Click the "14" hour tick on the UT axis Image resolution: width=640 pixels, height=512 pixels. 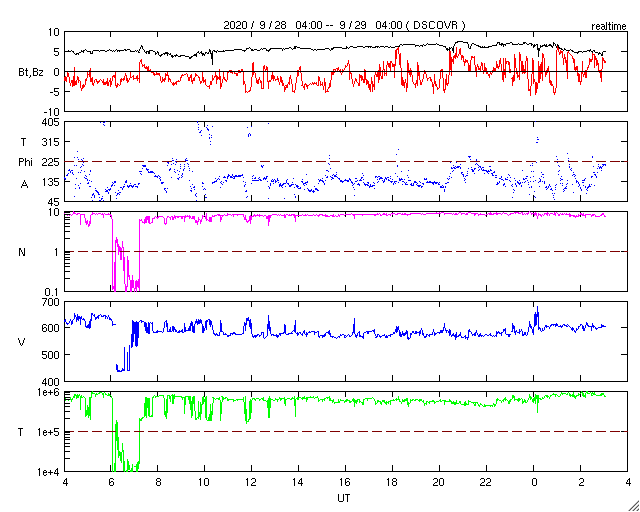[x=299, y=483]
